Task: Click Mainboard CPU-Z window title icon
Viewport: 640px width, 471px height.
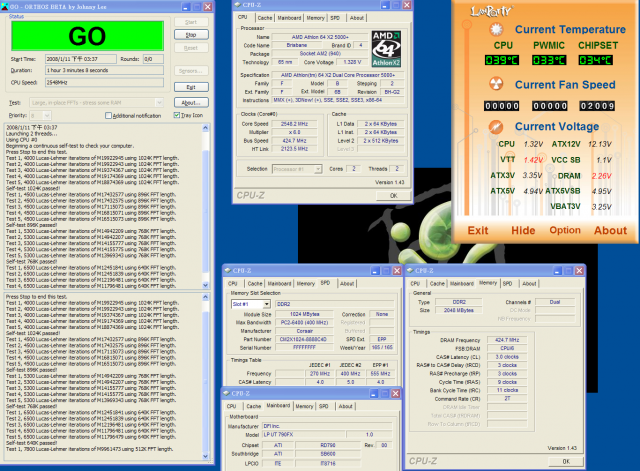Action: (227, 393)
